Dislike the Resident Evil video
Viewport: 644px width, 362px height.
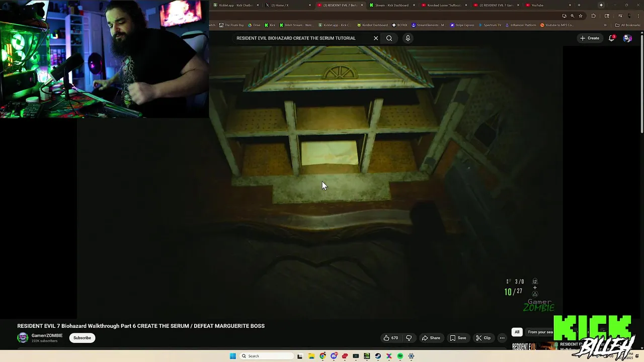[x=409, y=338]
